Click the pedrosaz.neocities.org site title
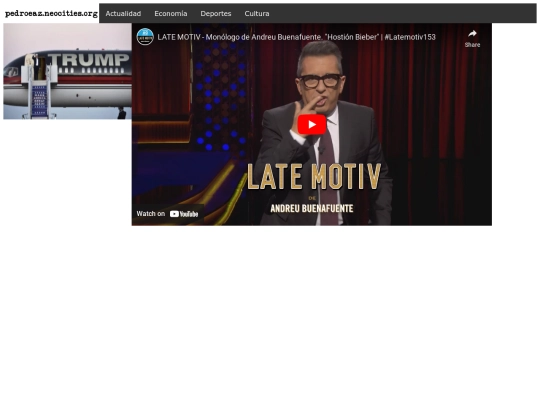Screen dimensions: 540x405 (51, 13)
